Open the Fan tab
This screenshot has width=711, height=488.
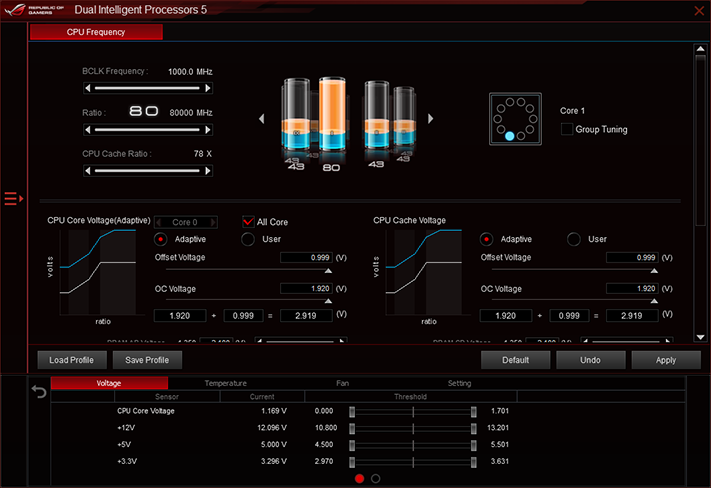click(x=342, y=383)
